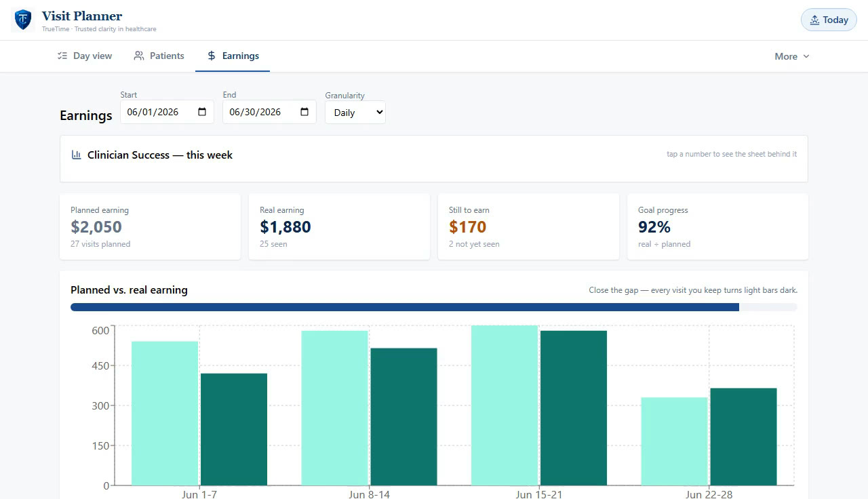Click the 2 not yet seen text
868x499 pixels.
click(x=474, y=244)
